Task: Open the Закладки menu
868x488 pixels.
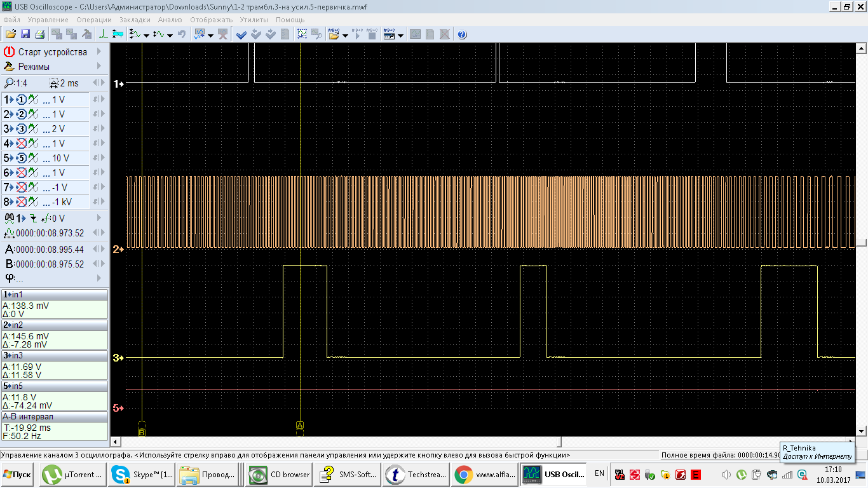Action: point(135,20)
